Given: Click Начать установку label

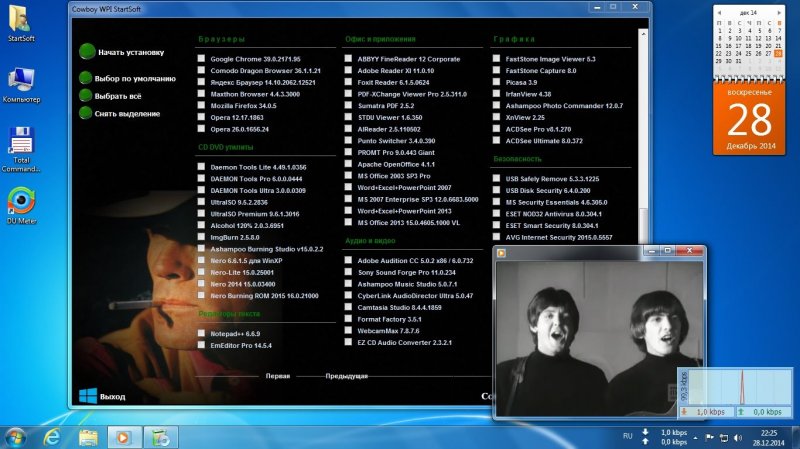Looking at the screenshot, I should click(x=131, y=52).
